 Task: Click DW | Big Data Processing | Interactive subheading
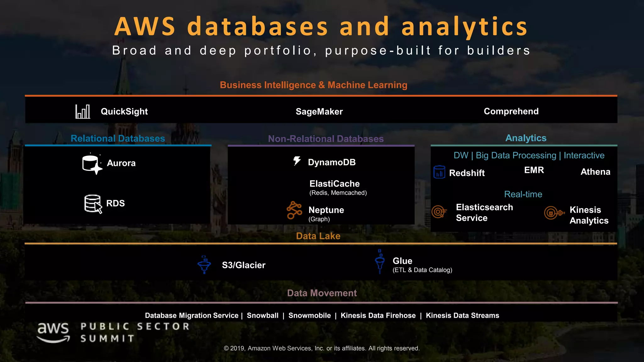click(529, 155)
